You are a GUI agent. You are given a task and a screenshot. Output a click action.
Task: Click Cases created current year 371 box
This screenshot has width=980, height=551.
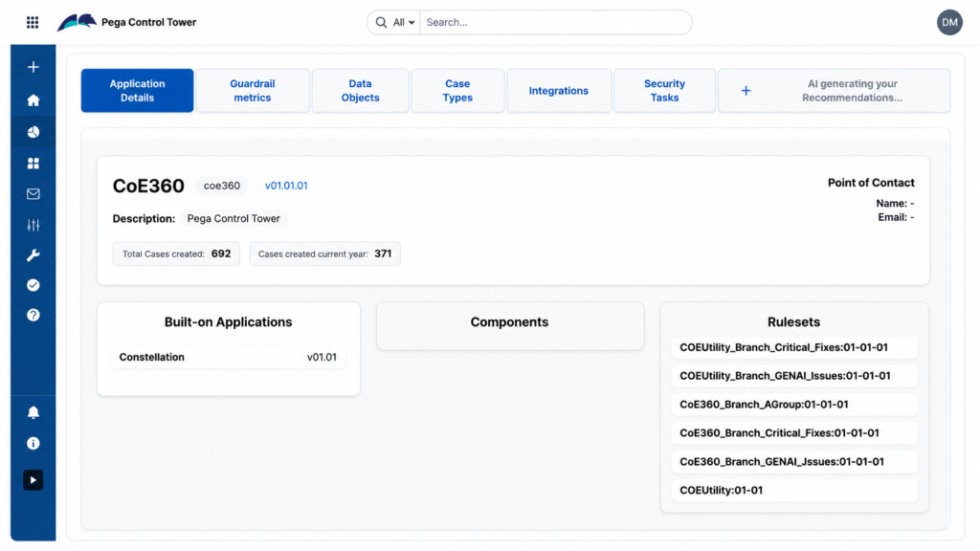coord(325,253)
